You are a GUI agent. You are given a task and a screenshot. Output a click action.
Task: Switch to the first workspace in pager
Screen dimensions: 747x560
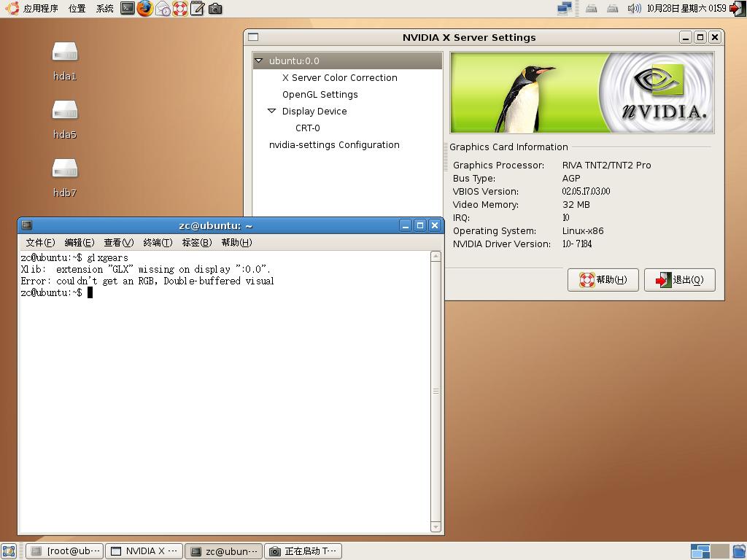tap(700, 551)
